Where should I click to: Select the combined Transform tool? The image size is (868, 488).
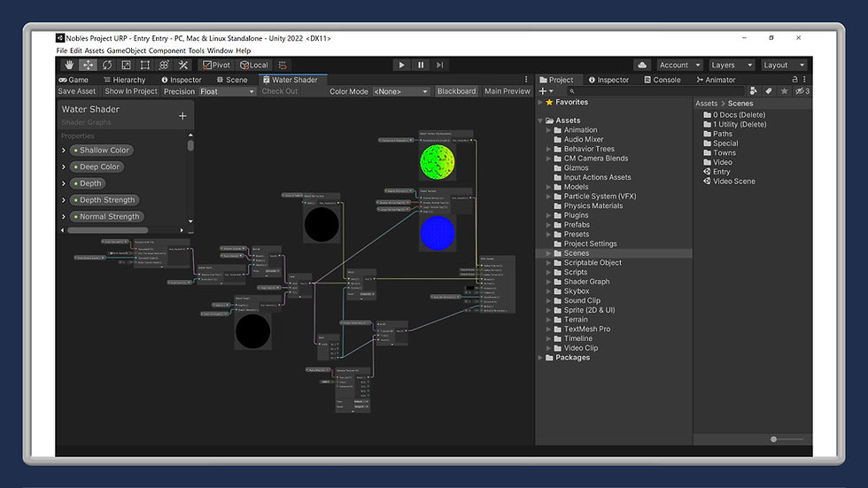click(164, 65)
